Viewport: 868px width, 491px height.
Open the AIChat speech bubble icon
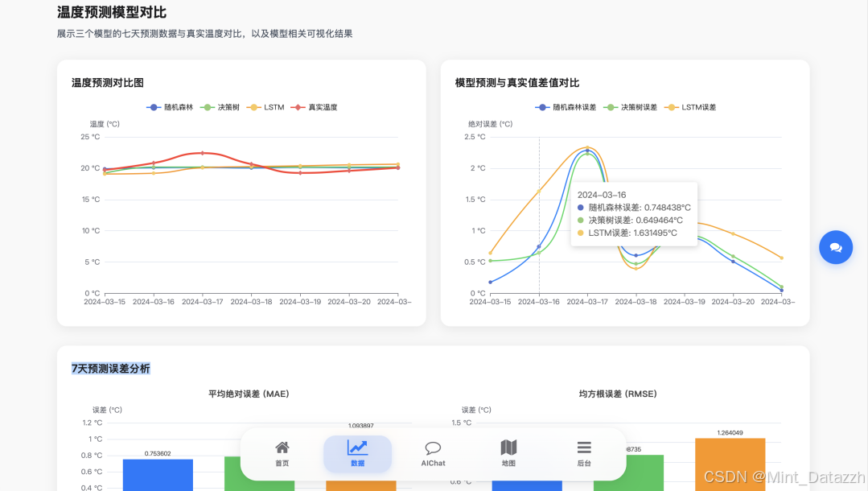pos(433,454)
